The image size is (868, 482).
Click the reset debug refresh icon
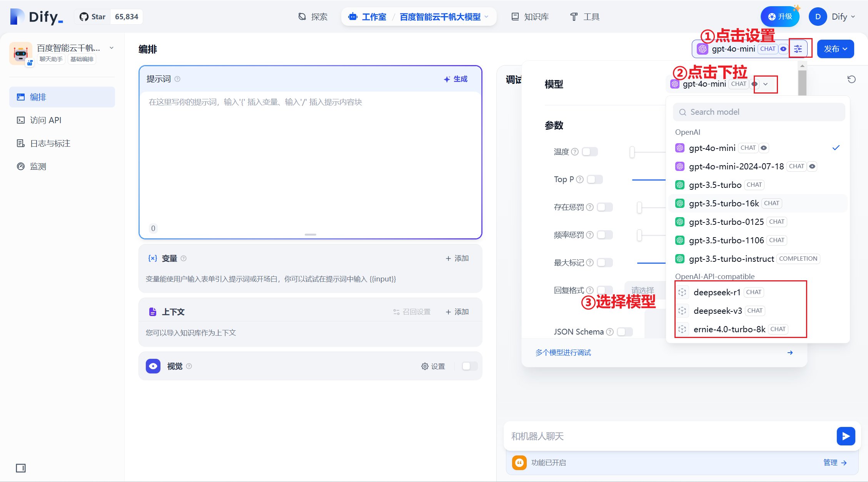tap(851, 79)
